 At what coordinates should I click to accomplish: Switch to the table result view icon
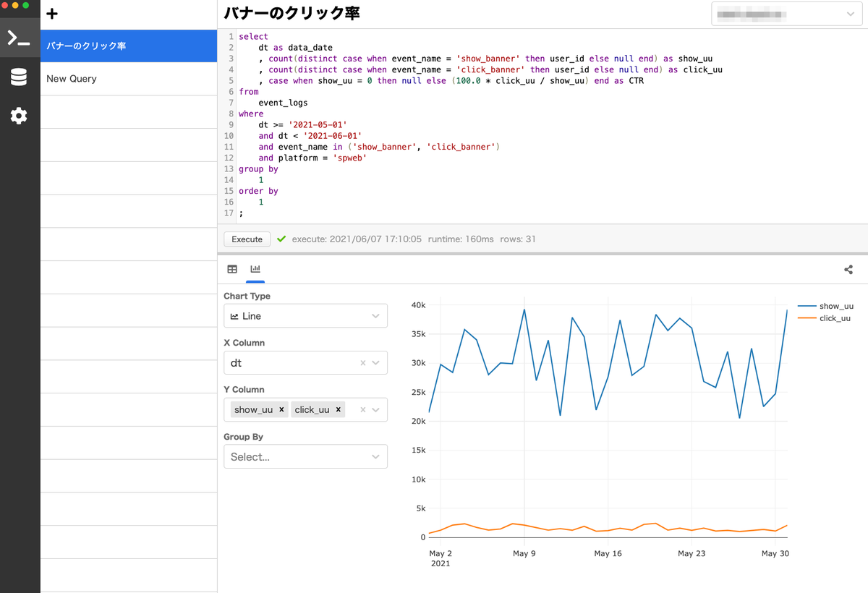[231, 268]
